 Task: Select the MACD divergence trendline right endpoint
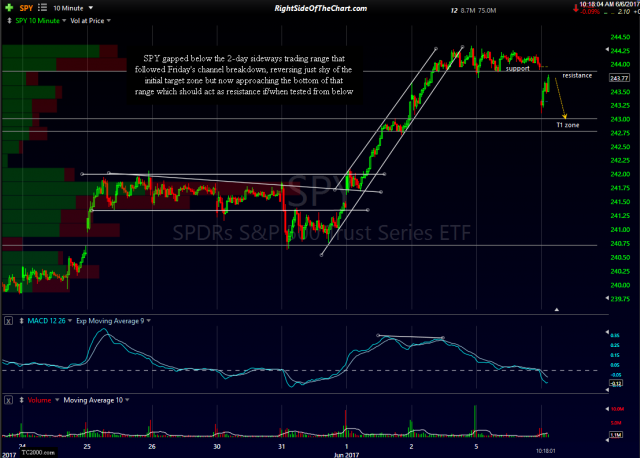(x=443, y=338)
